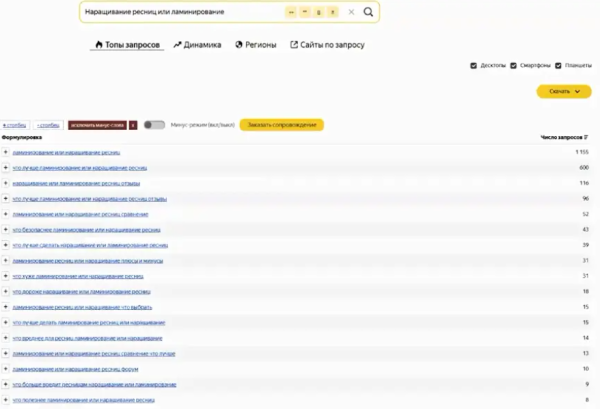Click into the search query input field

pyautogui.click(x=170, y=13)
